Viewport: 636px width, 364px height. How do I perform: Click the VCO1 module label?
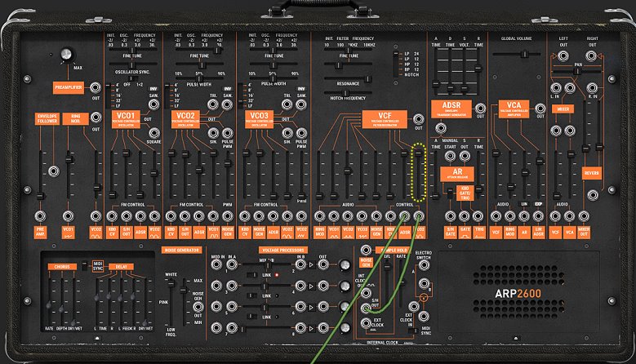click(x=126, y=119)
